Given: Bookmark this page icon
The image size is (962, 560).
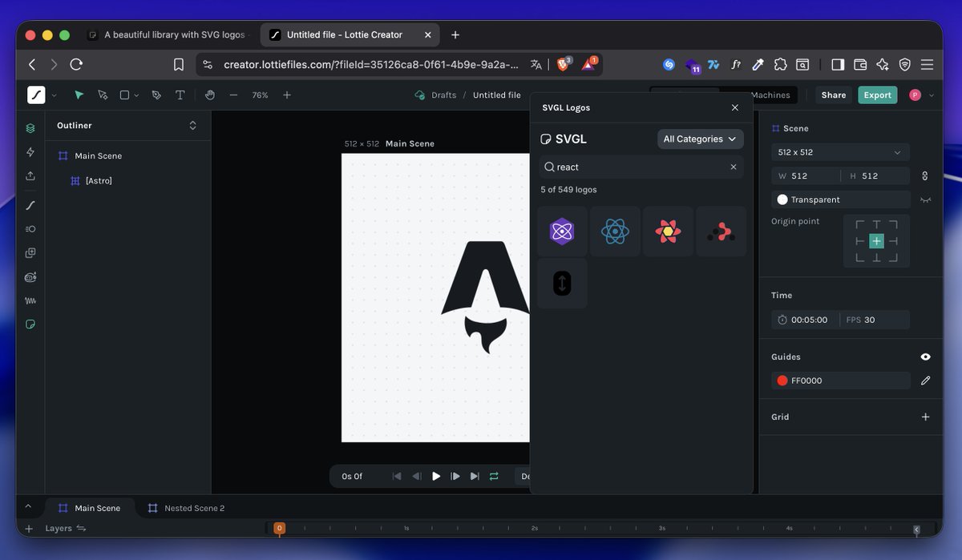Looking at the screenshot, I should click(x=179, y=65).
